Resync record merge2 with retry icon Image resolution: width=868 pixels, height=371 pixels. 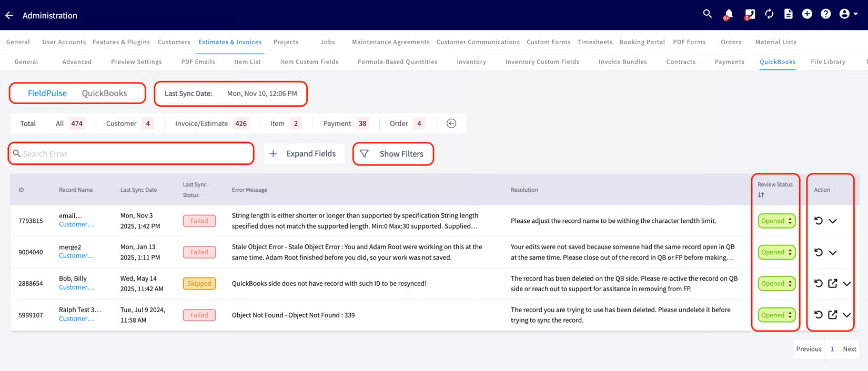tap(818, 252)
